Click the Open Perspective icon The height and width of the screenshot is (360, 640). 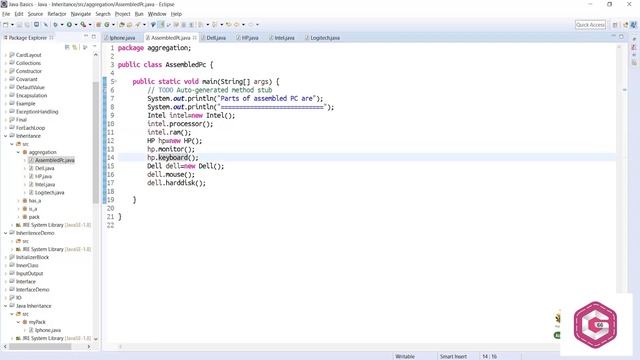tap(615, 25)
